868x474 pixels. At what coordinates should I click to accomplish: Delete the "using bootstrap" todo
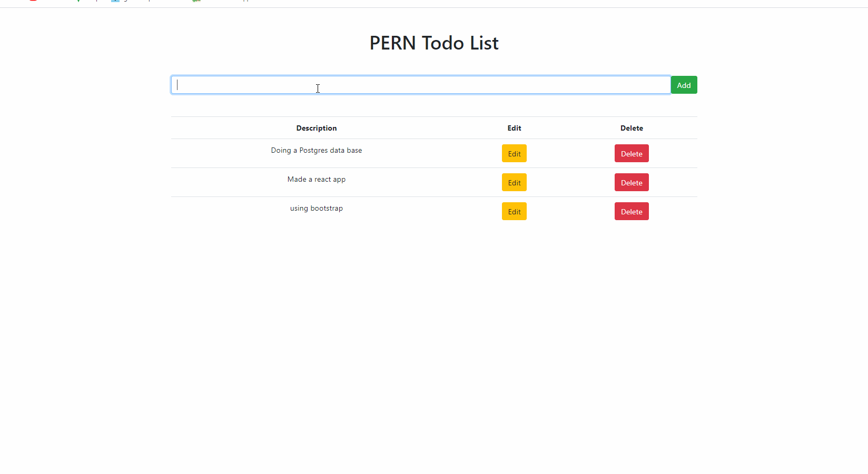pyautogui.click(x=632, y=211)
